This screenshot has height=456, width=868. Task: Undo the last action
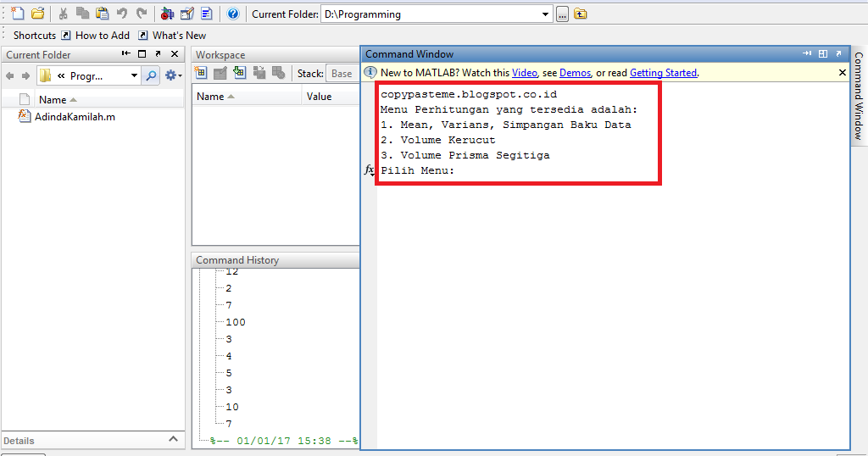[122, 14]
